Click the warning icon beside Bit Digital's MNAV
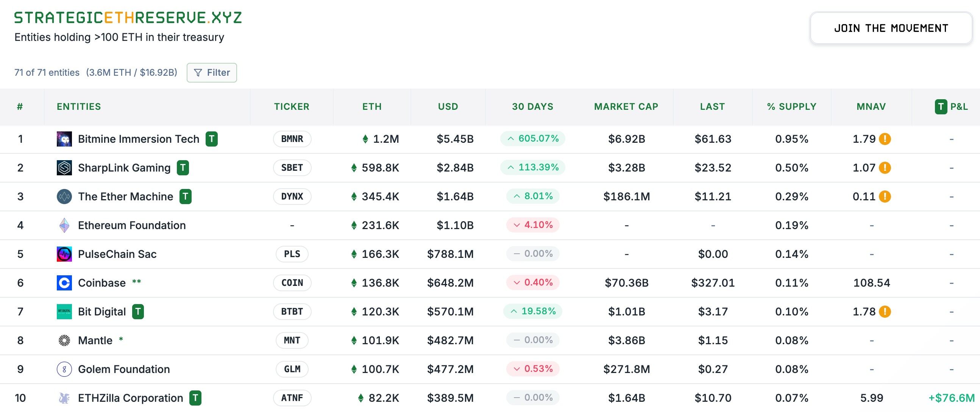Image resolution: width=980 pixels, height=412 pixels. tap(885, 311)
